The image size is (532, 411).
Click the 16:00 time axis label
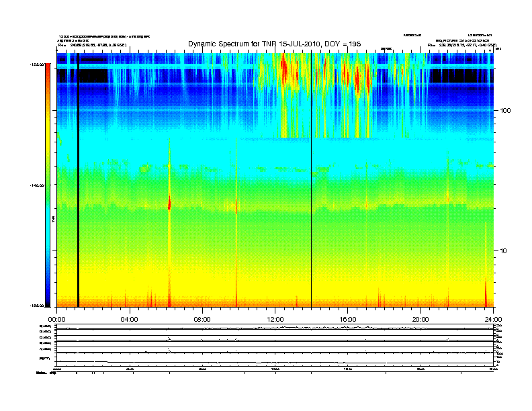348,320
